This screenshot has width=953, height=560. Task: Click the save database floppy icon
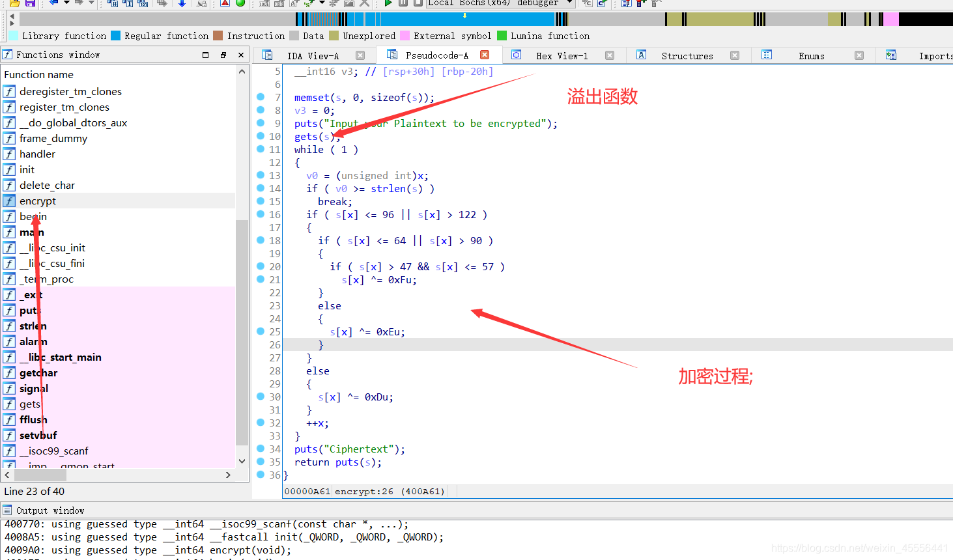click(30, 3)
